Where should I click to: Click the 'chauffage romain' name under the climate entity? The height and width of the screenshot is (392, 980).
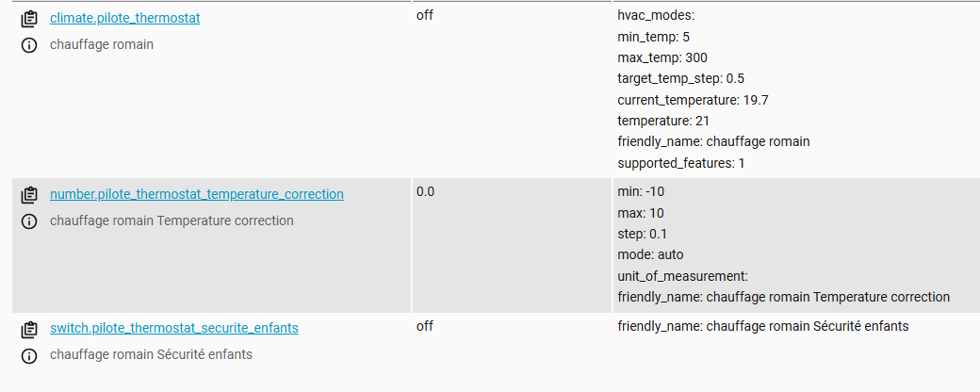tap(101, 44)
